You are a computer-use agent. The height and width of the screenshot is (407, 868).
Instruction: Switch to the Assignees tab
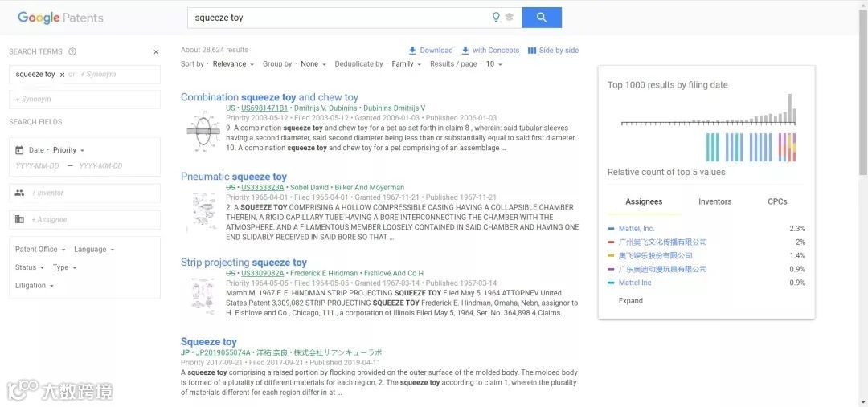coord(644,201)
